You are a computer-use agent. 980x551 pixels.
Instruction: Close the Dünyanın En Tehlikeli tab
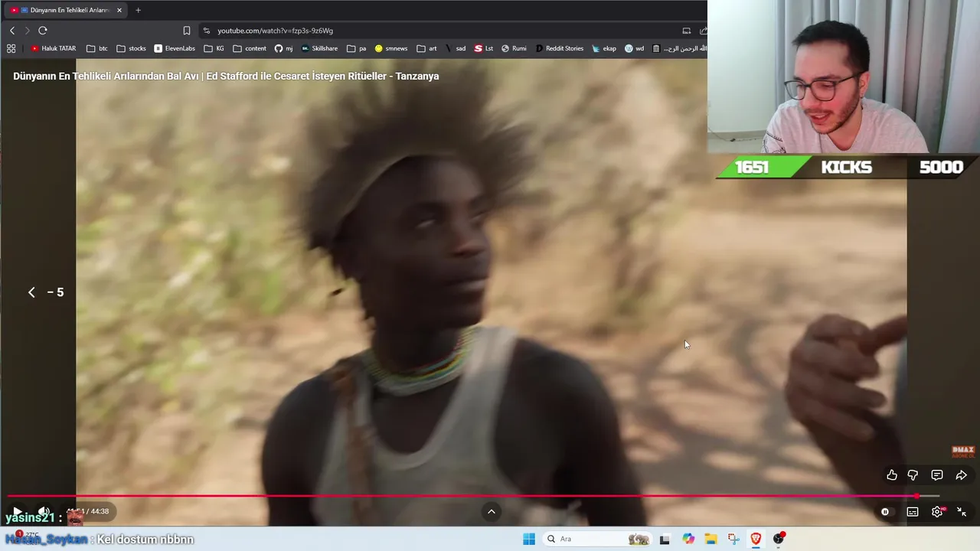click(119, 10)
